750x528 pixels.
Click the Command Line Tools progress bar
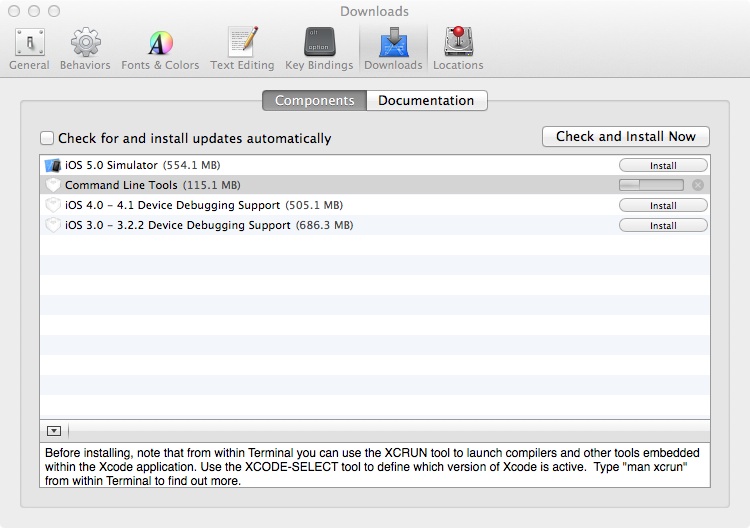651,185
